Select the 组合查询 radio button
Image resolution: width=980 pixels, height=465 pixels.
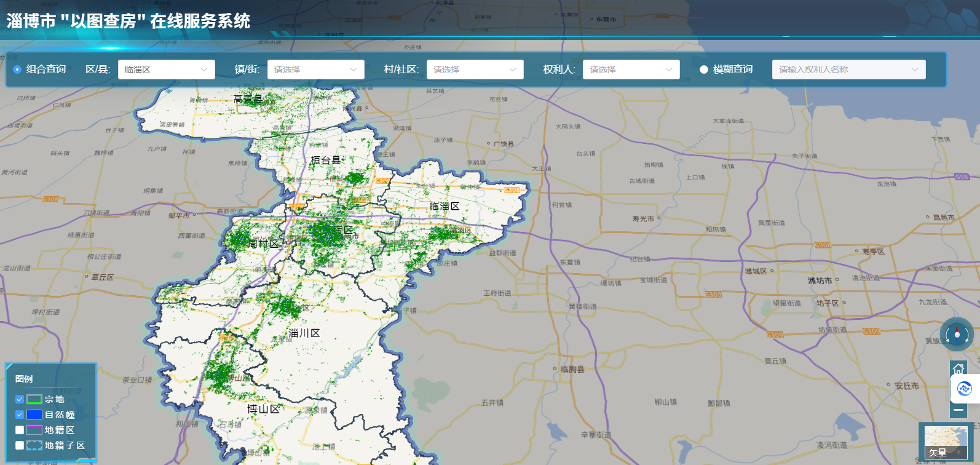[17, 70]
